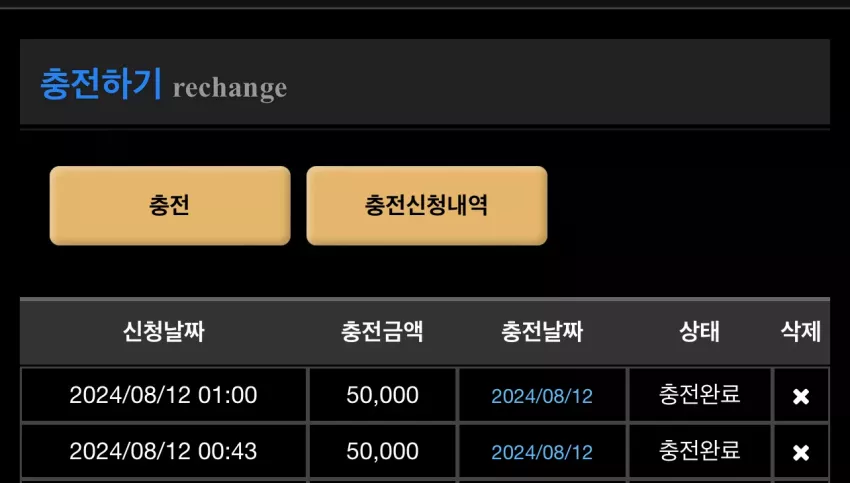
Task: Select the 충전날짜 column header
Action: click(542, 331)
